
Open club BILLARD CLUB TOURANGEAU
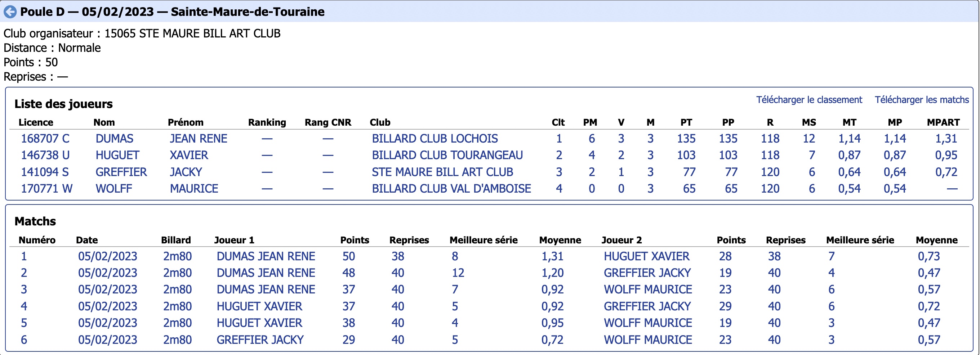pyautogui.click(x=447, y=155)
